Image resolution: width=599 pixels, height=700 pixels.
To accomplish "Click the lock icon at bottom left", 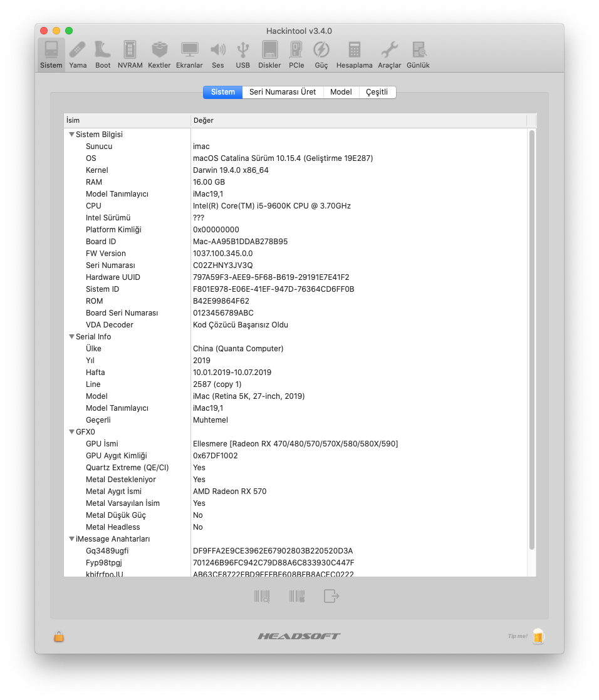I will point(59,636).
